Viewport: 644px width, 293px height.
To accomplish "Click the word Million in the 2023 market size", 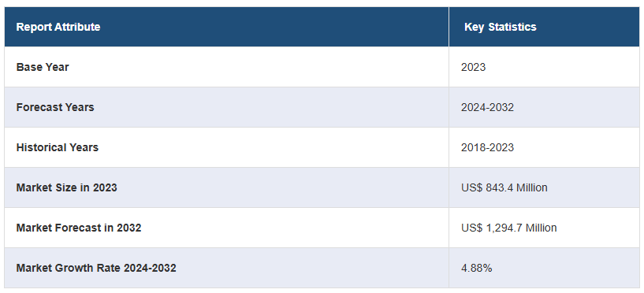I will click(x=531, y=187).
